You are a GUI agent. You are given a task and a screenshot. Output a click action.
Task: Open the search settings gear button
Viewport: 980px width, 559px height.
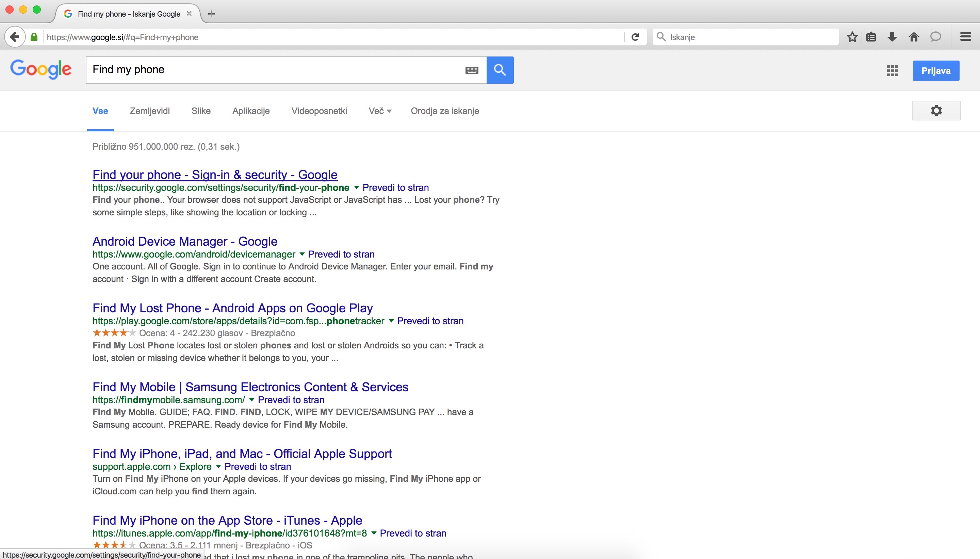click(936, 111)
